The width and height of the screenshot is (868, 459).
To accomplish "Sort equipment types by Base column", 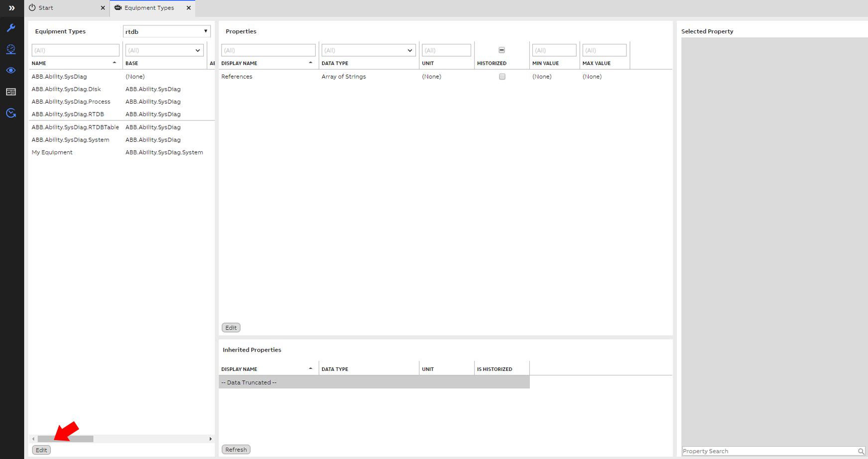I will tap(132, 63).
